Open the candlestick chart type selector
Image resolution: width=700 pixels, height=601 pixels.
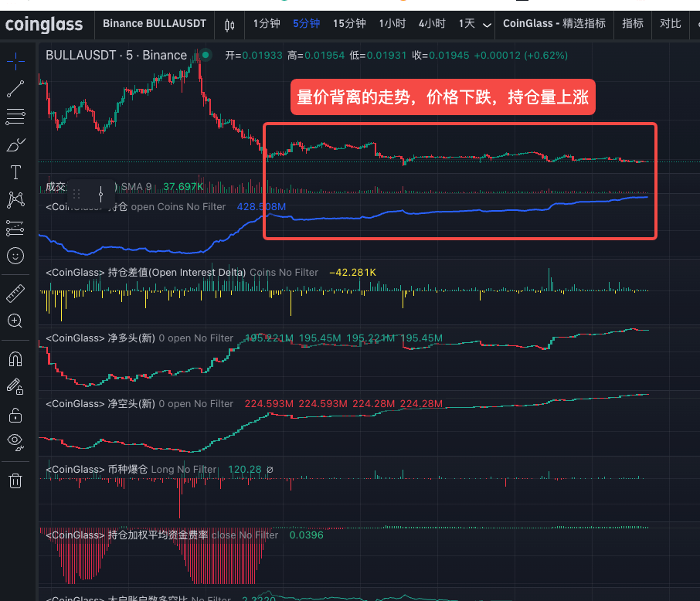click(229, 25)
